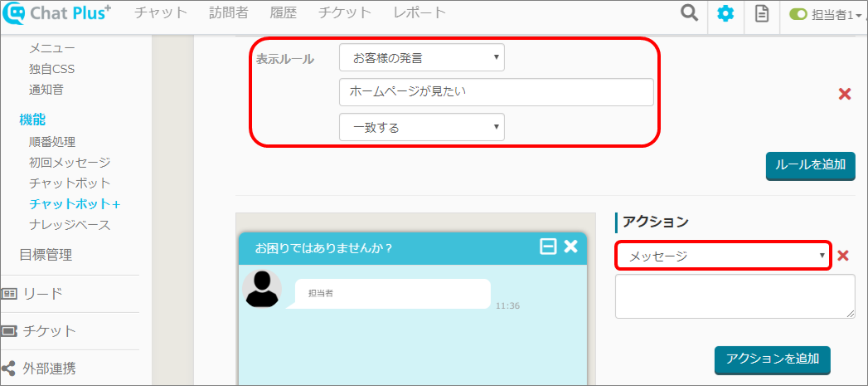Go to 履歴 in the top menu

284,12
